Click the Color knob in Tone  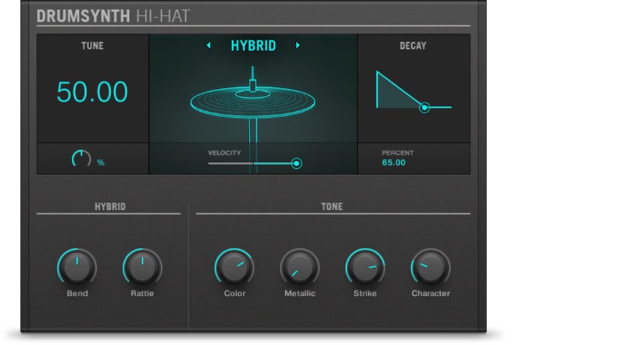234,267
